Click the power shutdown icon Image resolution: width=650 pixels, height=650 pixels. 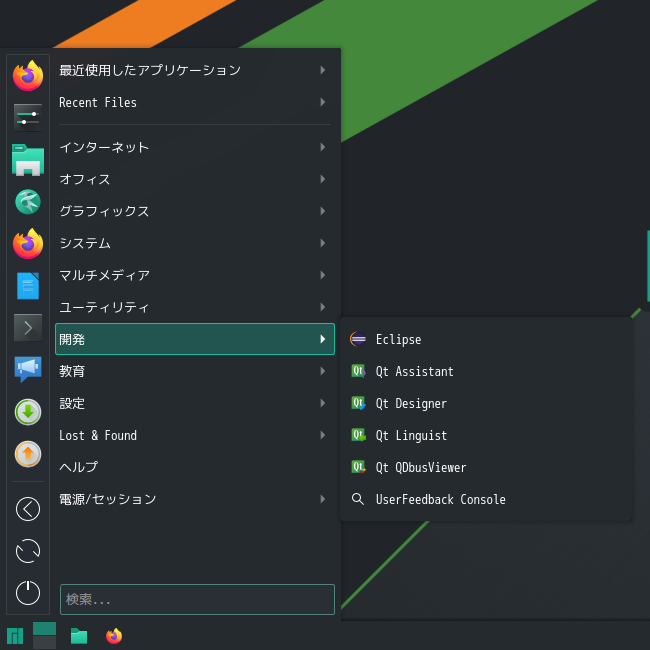[x=28, y=593]
